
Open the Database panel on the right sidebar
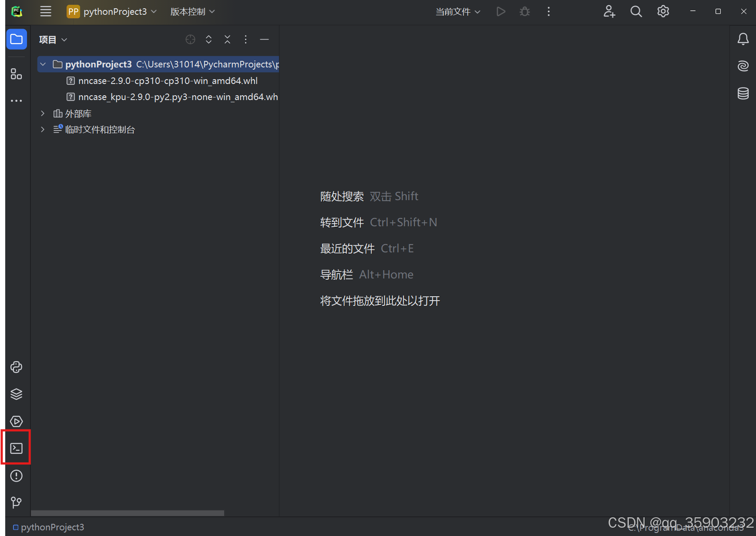[743, 93]
